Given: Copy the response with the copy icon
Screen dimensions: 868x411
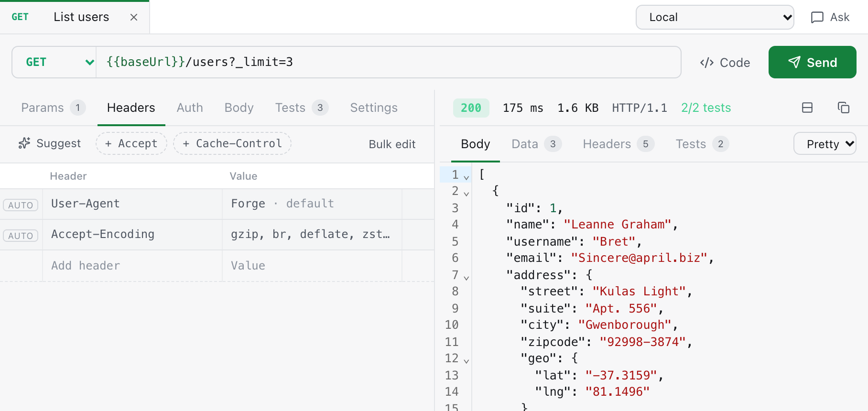Looking at the screenshot, I should pos(844,108).
